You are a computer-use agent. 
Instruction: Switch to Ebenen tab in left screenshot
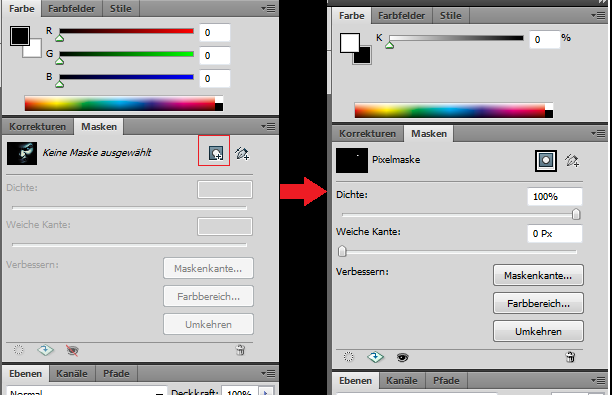[x=25, y=374]
